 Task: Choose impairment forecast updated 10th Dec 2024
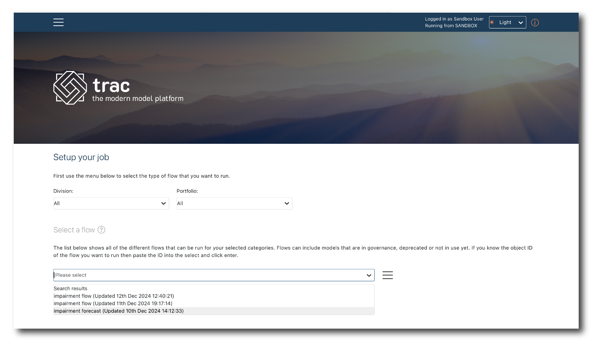pos(119,311)
